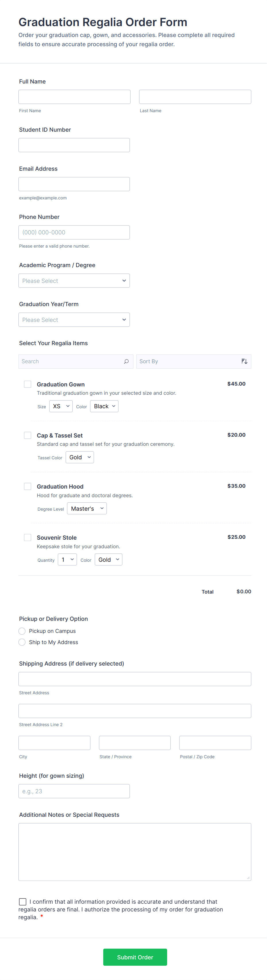Enable the Souvenir Stole checkbox
This screenshot has width=267, height=980.
point(28,537)
